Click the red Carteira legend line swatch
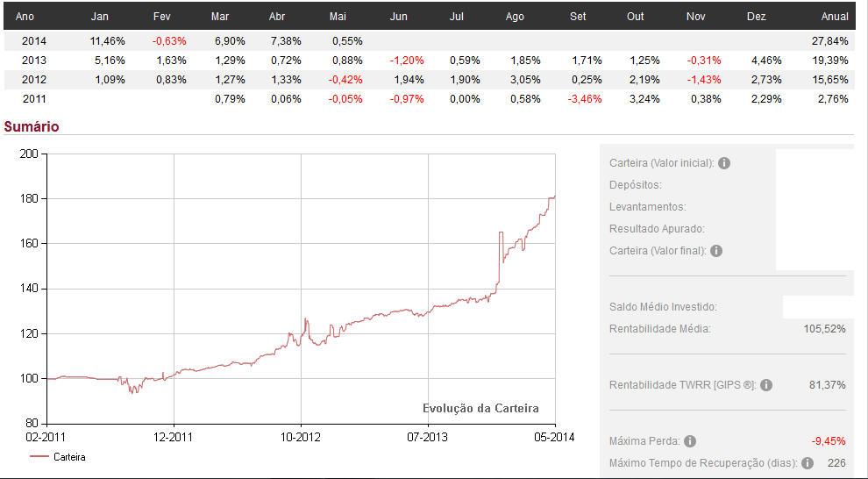This screenshot has width=868, height=479. click(39, 457)
